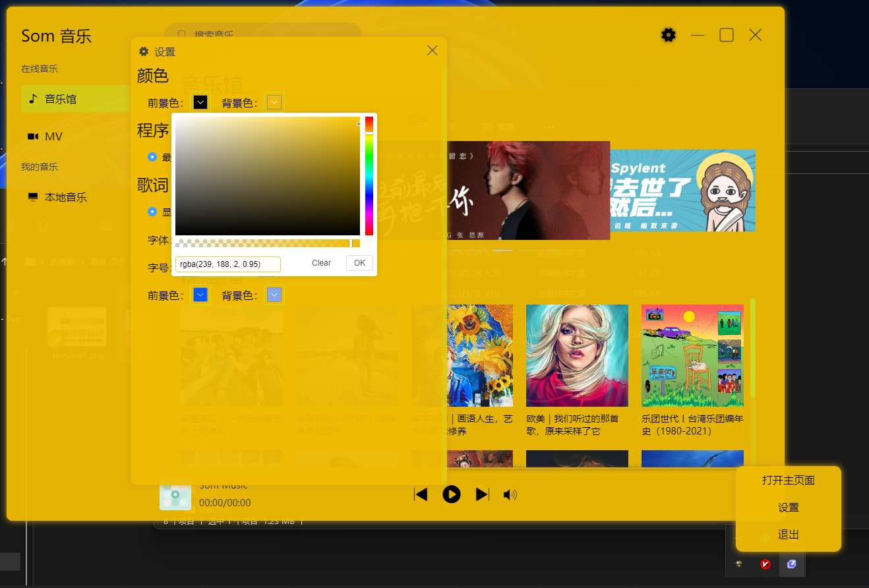Go to 音乐馆 in the sidebar

pyautogui.click(x=76, y=99)
